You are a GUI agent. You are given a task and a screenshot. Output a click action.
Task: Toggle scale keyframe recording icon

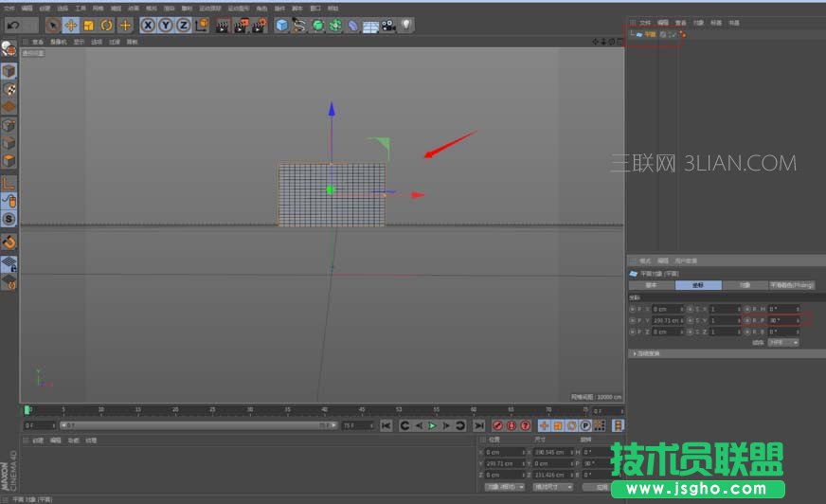558,425
